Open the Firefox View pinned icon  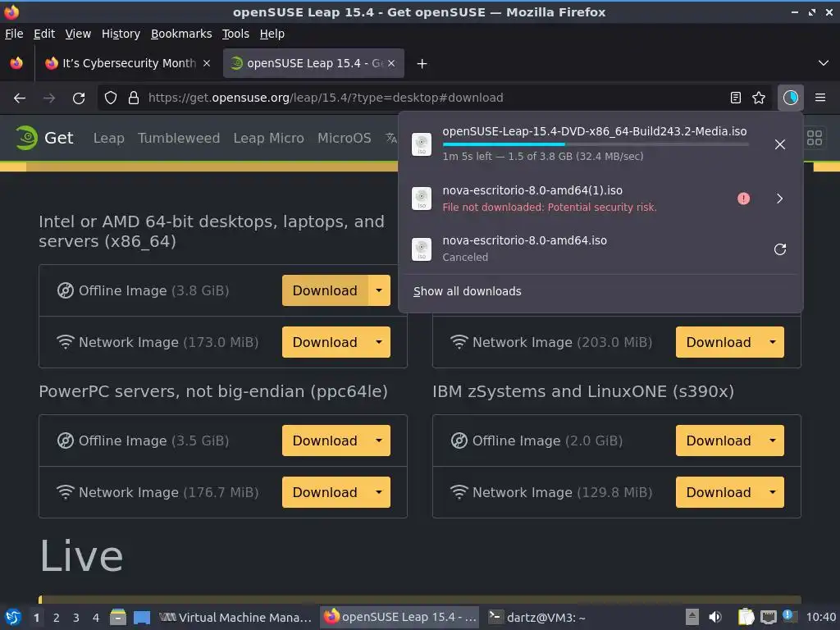point(16,63)
